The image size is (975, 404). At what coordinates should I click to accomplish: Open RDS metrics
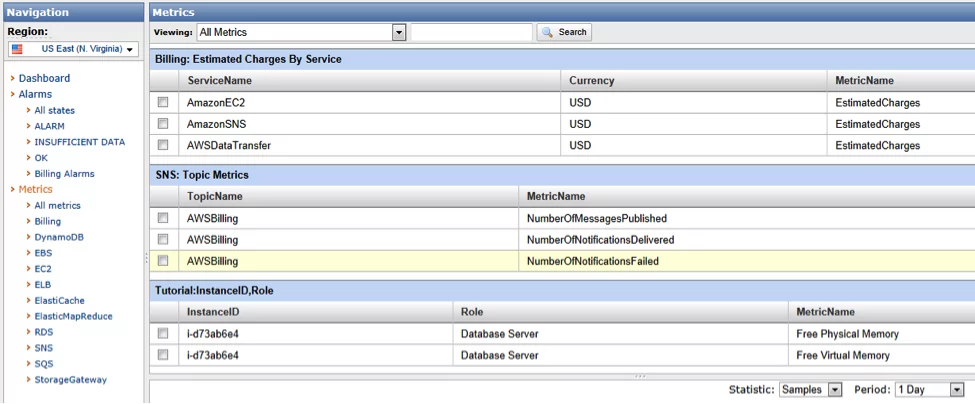(44, 333)
